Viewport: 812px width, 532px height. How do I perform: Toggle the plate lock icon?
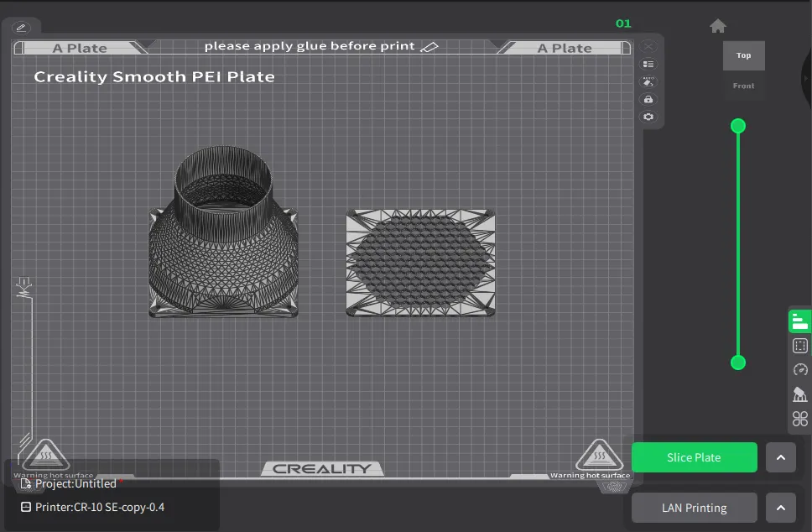[648, 100]
